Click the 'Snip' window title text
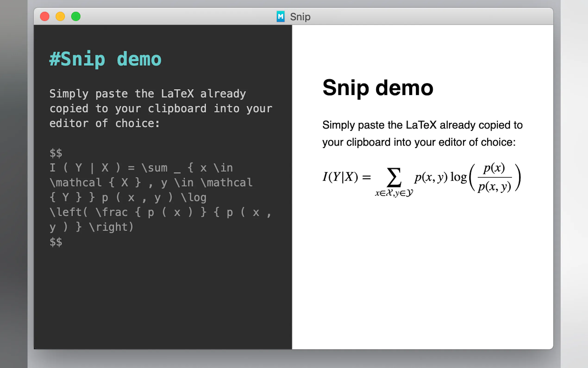The height and width of the screenshot is (368, 588). click(x=300, y=17)
